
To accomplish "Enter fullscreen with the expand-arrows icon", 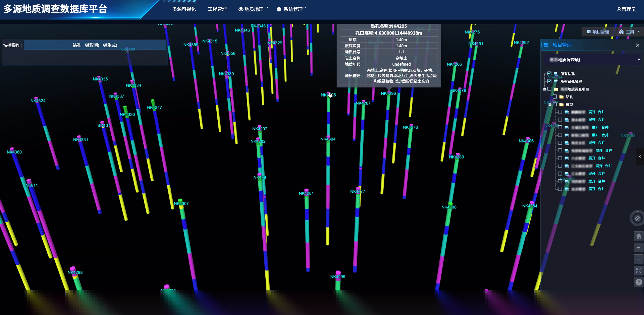I will [x=639, y=270].
